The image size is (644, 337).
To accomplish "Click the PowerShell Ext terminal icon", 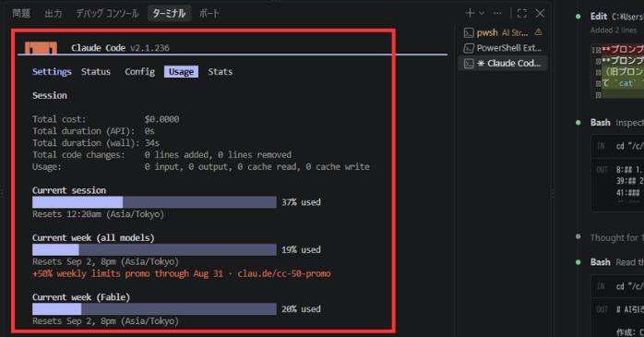I will coord(469,48).
